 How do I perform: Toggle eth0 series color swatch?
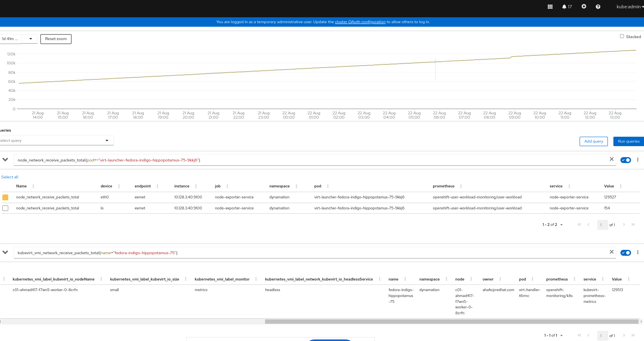pyautogui.click(x=5, y=197)
